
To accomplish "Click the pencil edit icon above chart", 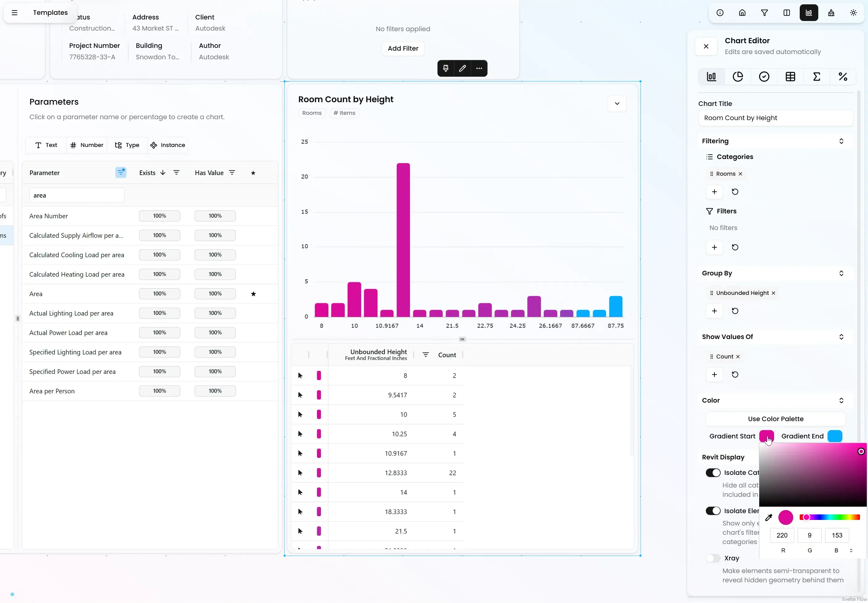I will coord(462,68).
